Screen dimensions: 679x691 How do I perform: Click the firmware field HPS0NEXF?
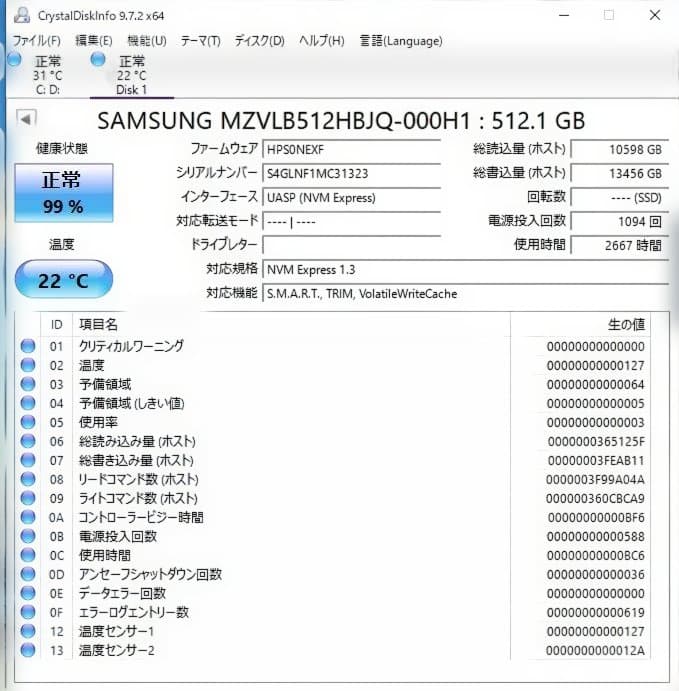tap(352, 149)
